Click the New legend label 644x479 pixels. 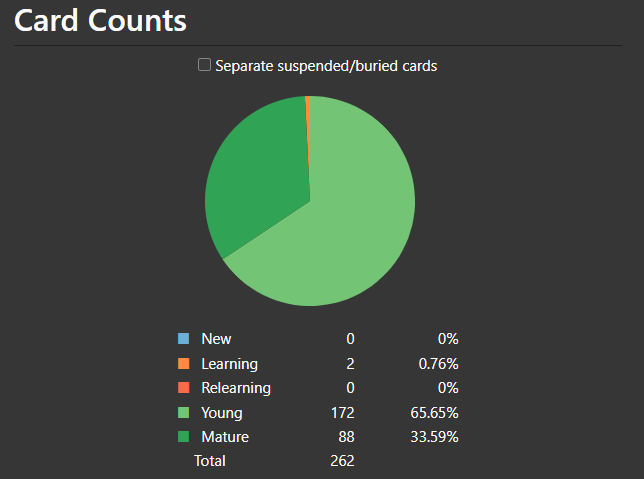(x=216, y=339)
